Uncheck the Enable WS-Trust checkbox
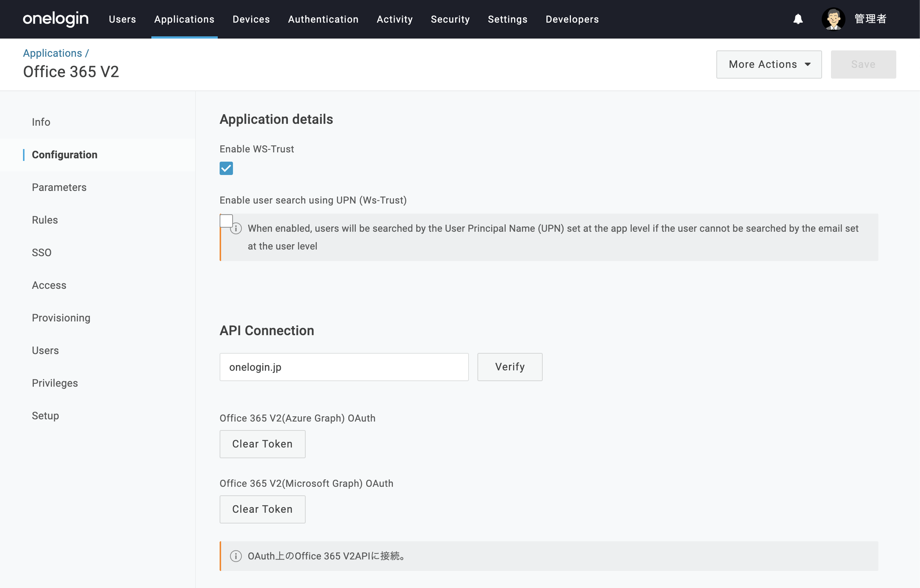The width and height of the screenshot is (920, 588). (x=226, y=168)
